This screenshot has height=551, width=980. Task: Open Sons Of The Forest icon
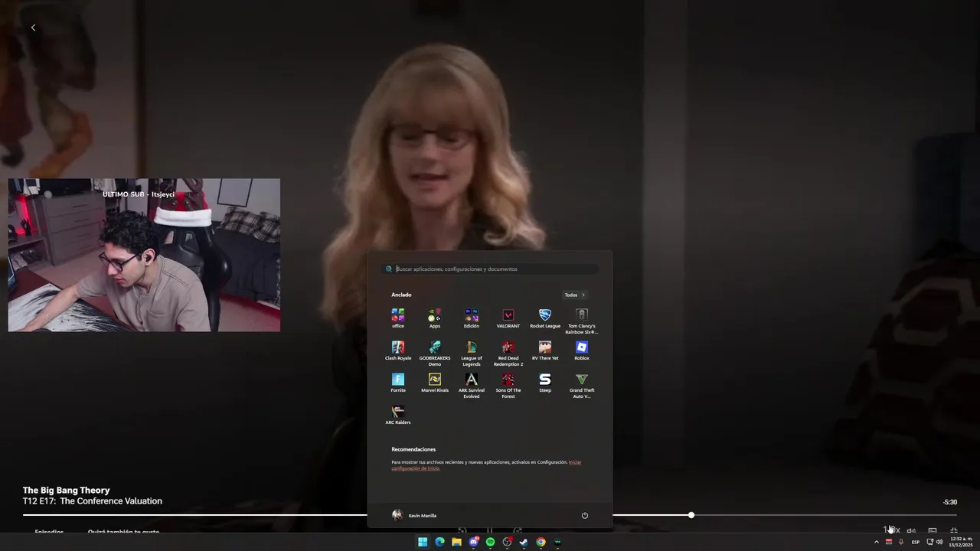tap(508, 385)
